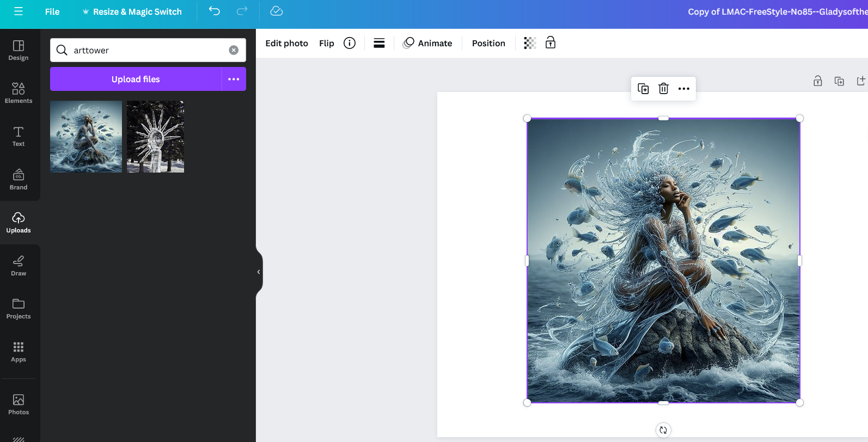Screen dimensions: 868x442
Task: Click the bottom edge crop handle
Action: [x=663, y=403]
